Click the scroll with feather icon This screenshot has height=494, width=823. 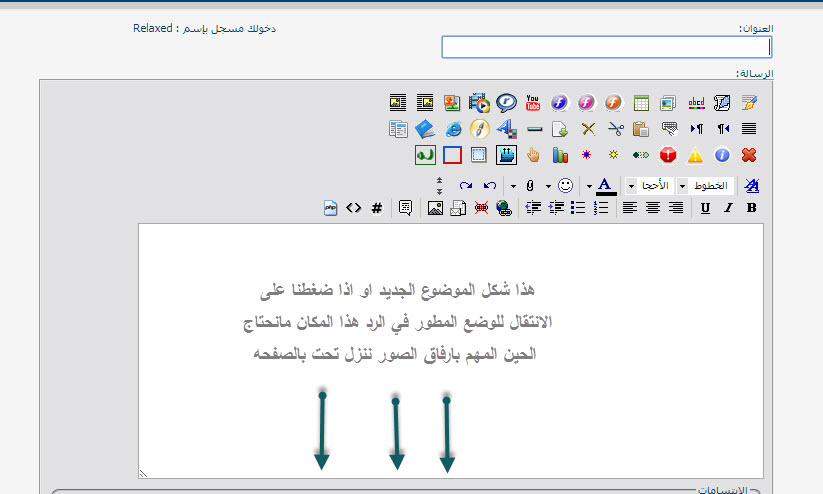(722, 103)
